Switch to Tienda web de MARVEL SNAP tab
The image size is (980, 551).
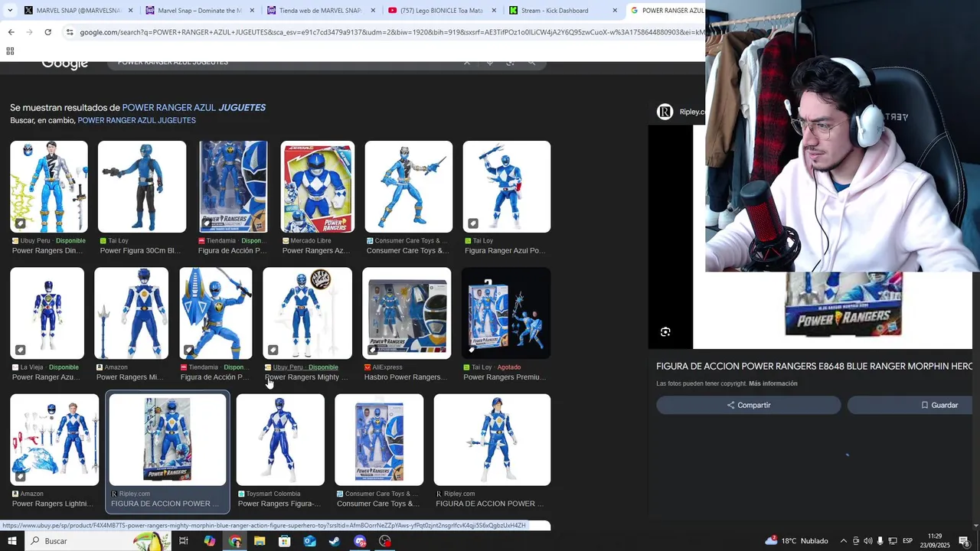click(x=320, y=11)
